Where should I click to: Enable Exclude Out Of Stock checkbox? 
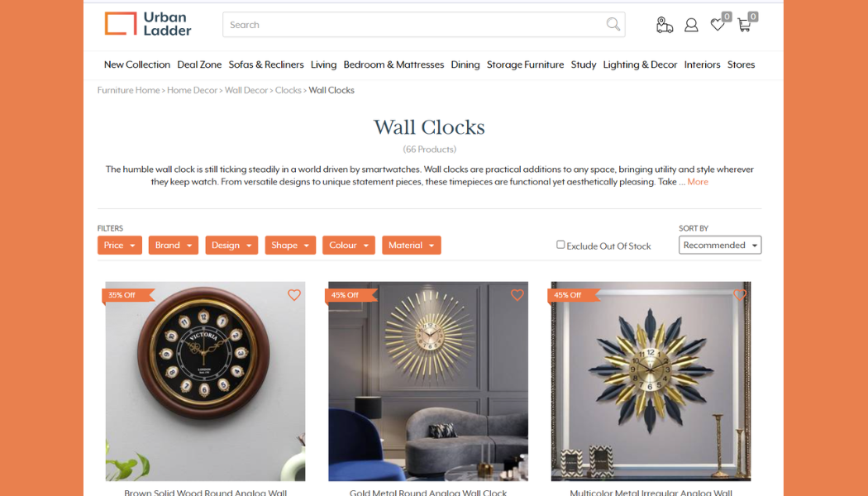tap(560, 245)
